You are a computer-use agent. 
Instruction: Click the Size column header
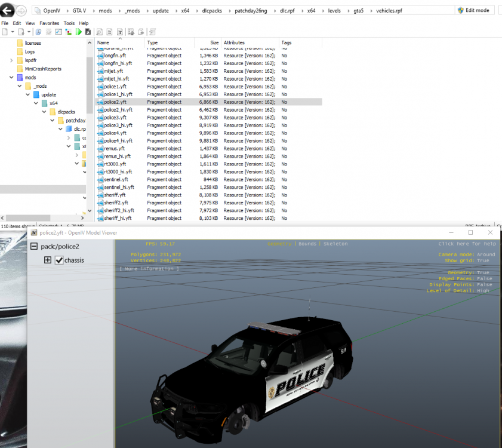[214, 43]
